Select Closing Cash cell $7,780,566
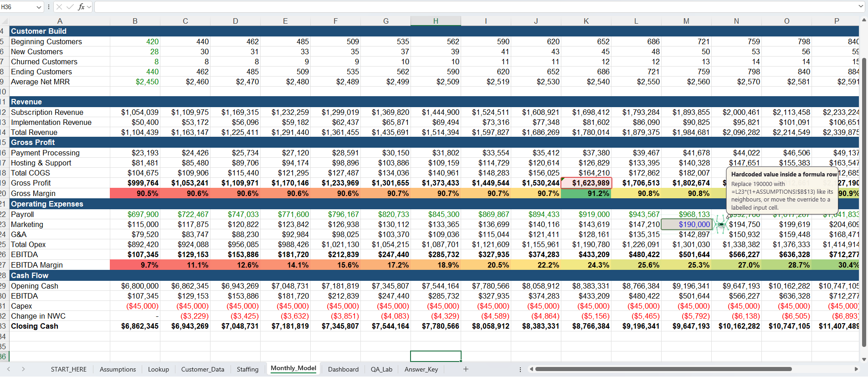The width and height of the screenshot is (868, 377). click(x=436, y=326)
